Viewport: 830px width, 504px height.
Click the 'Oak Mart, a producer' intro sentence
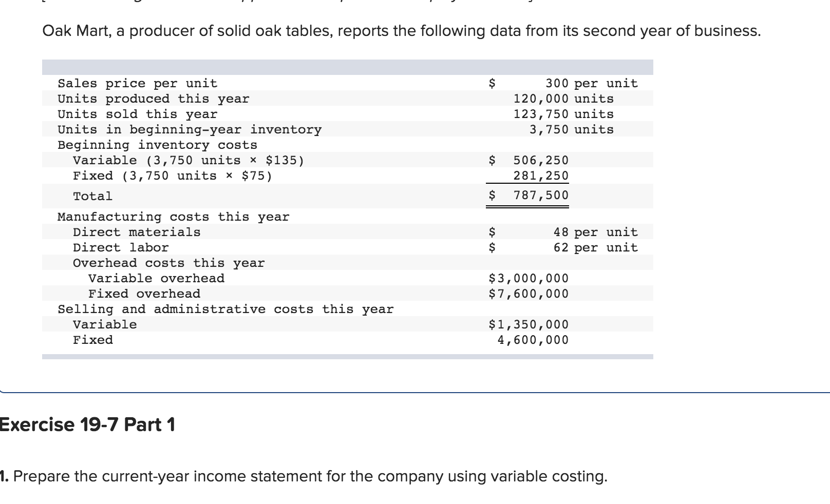click(402, 31)
